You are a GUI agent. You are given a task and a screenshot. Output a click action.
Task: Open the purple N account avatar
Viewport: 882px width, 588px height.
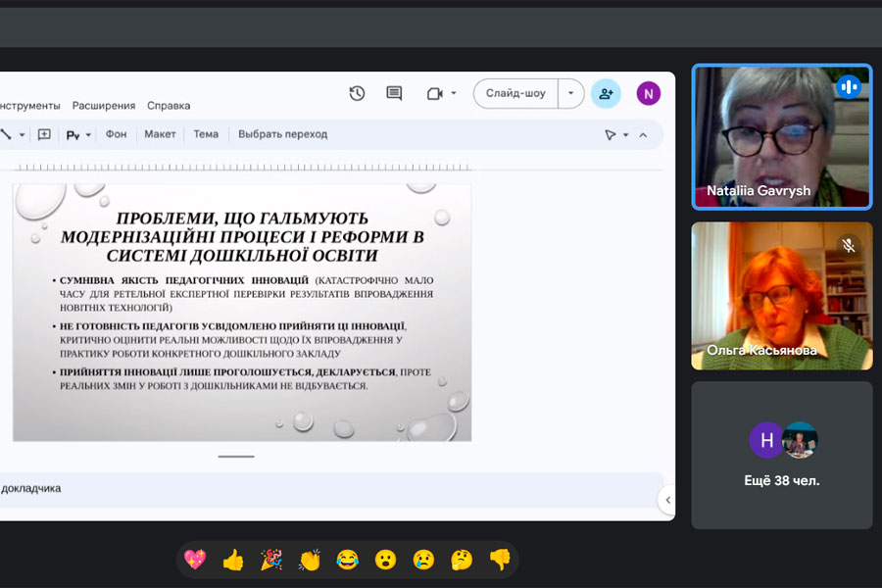(x=649, y=93)
